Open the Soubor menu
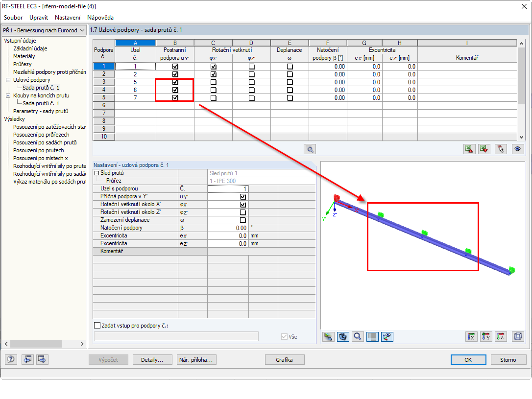The image size is (532, 399). coord(13,18)
